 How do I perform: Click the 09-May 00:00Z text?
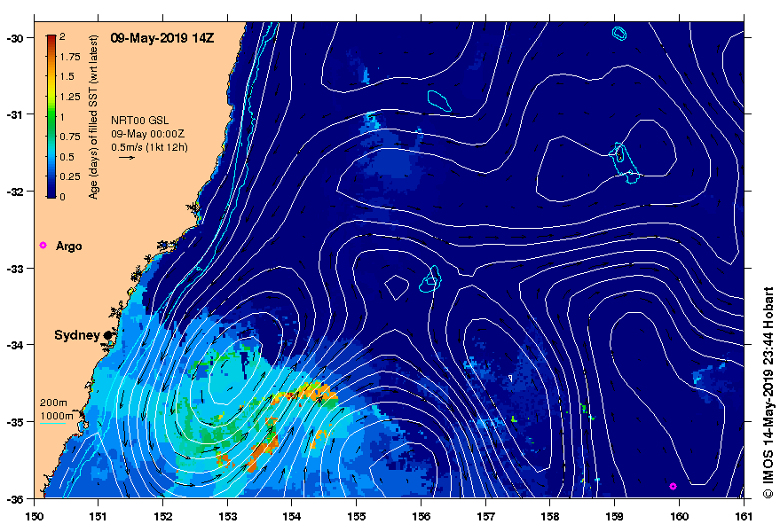click(x=147, y=134)
